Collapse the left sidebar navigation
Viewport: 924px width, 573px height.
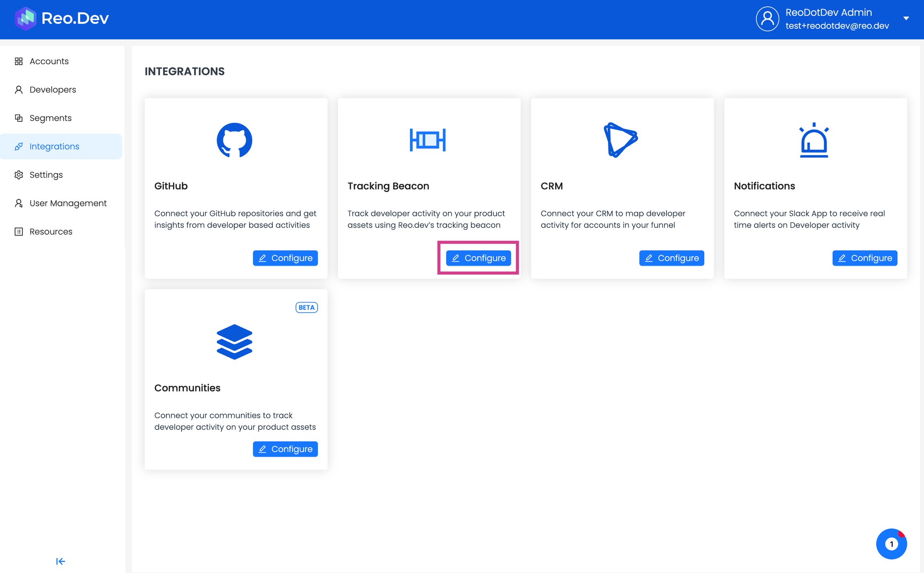pos(61,561)
